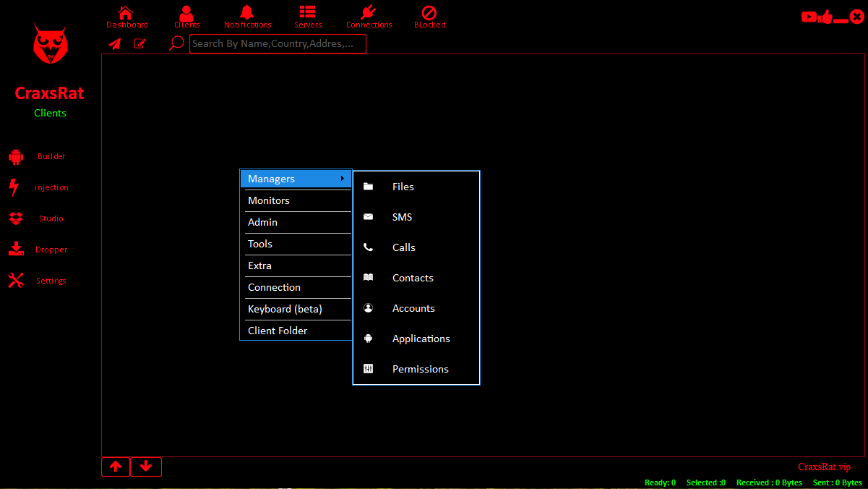Select Client Folder in the context menu

(x=296, y=331)
